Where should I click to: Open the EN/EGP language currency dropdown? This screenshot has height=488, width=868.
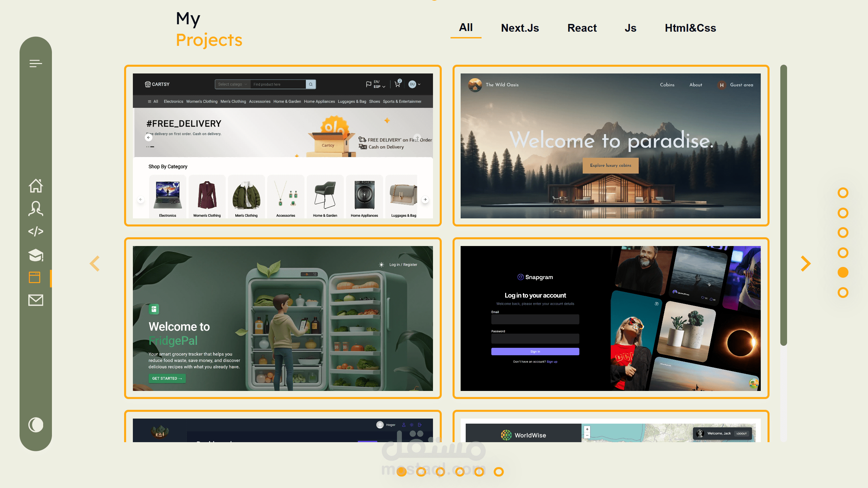coord(376,84)
